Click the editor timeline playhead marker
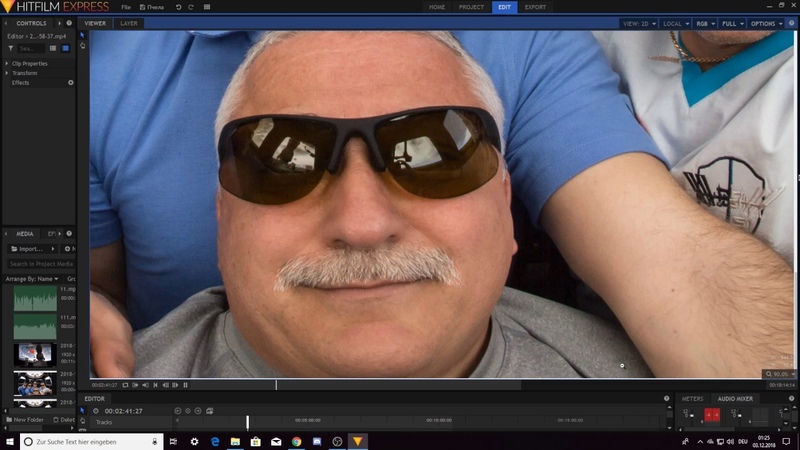Screen dimensions: 800x450 click(x=247, y=422)
